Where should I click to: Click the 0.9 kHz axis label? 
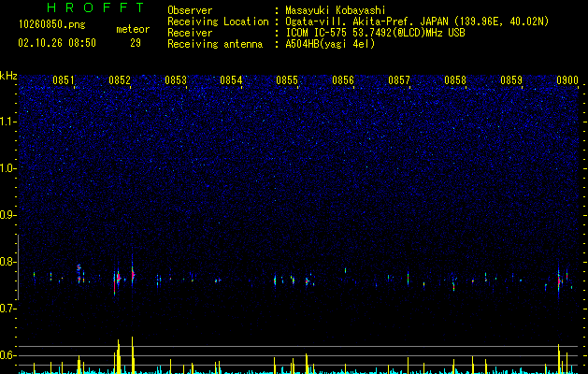8,215
